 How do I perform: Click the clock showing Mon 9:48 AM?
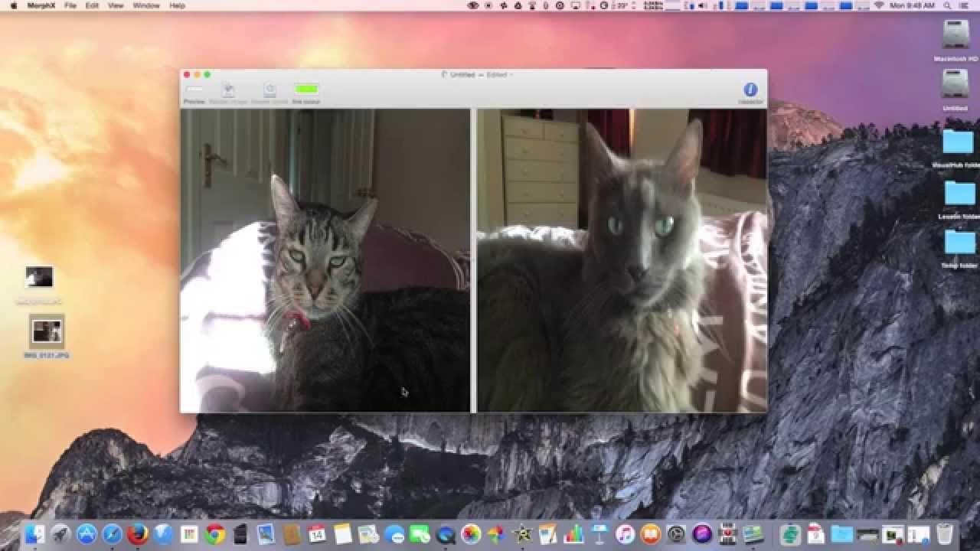(913, 5)
